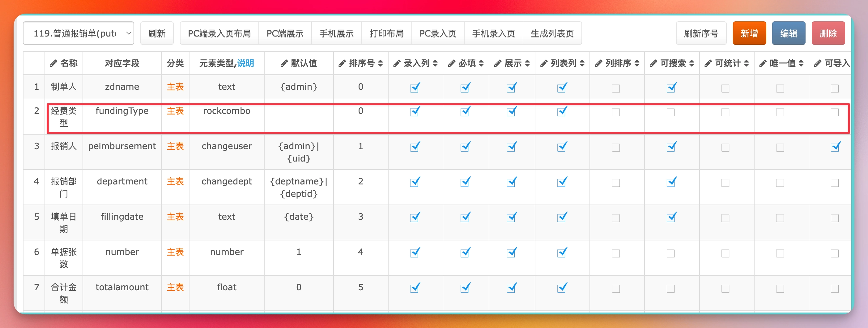Select the fundingType field cell
Viewport: 868px width, 328px height.
(122, 117)
